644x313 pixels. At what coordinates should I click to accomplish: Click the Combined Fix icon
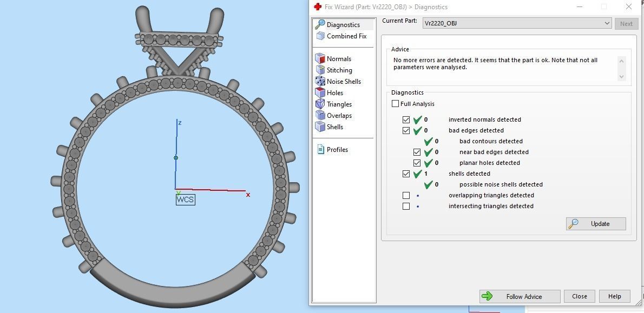click(x=320, y=36)
